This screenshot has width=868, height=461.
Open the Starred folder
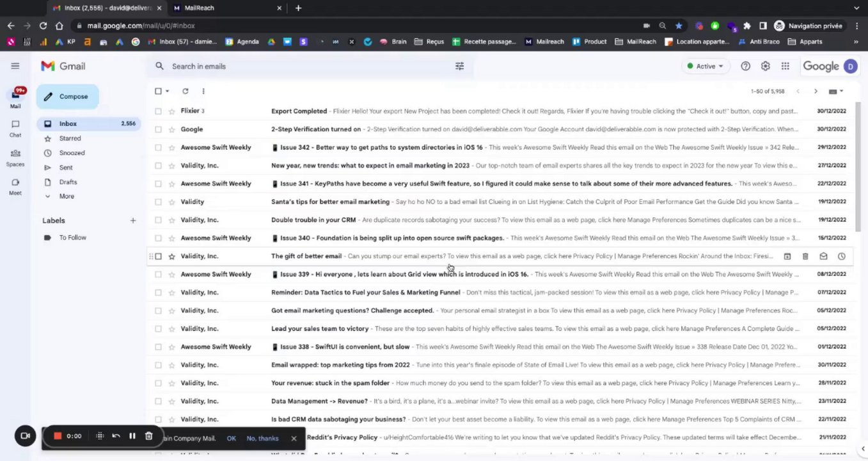[70, 138]
